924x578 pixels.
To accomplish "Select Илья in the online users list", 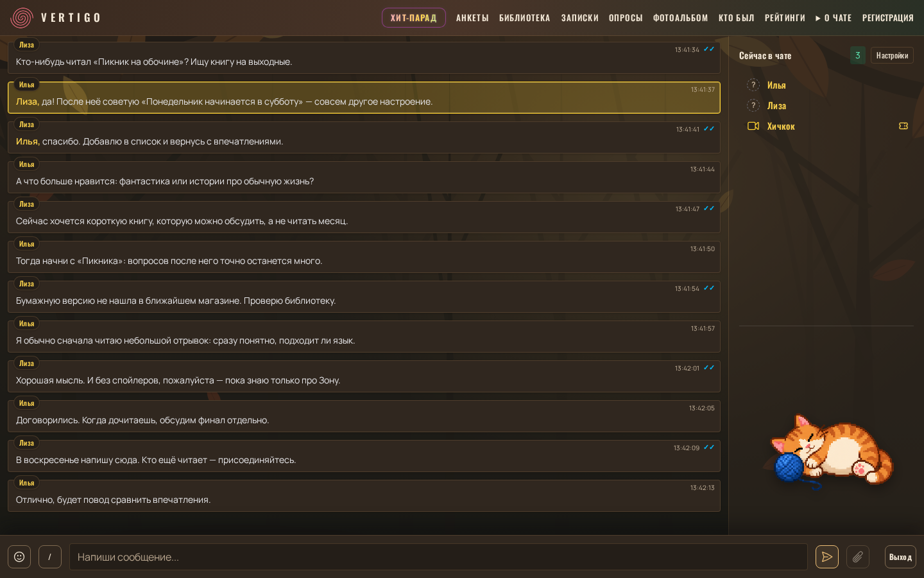I will tap(776, 85).
